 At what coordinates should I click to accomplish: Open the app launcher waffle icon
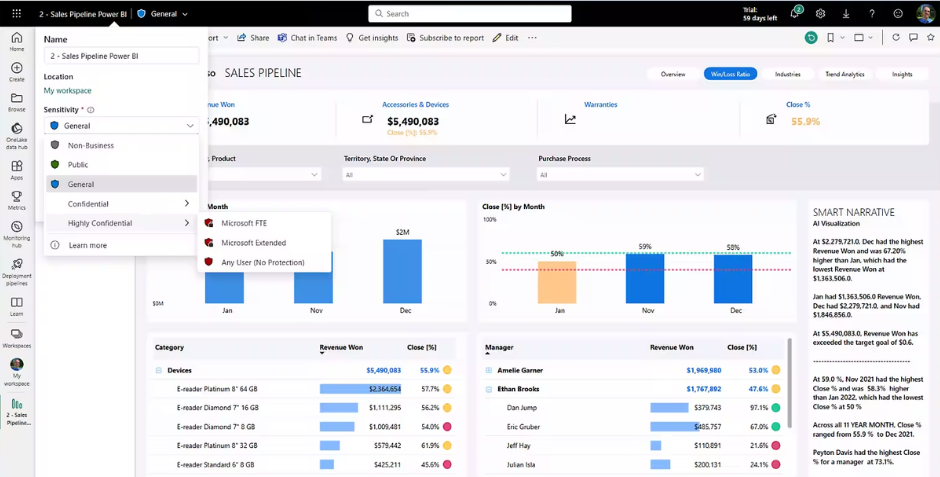[17, 13]
